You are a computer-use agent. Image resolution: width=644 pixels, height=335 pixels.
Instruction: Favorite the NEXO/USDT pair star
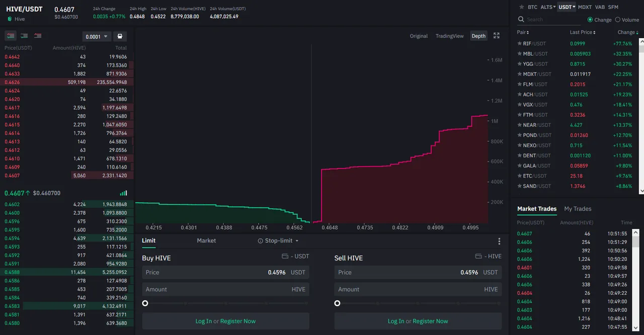click(x=519, y=145)
